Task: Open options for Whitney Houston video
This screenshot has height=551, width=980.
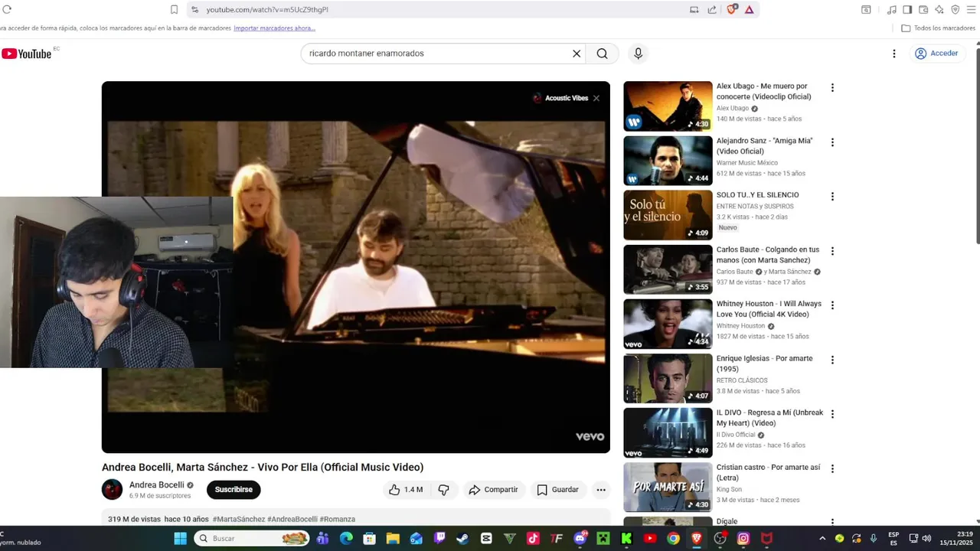Action: 832,305
